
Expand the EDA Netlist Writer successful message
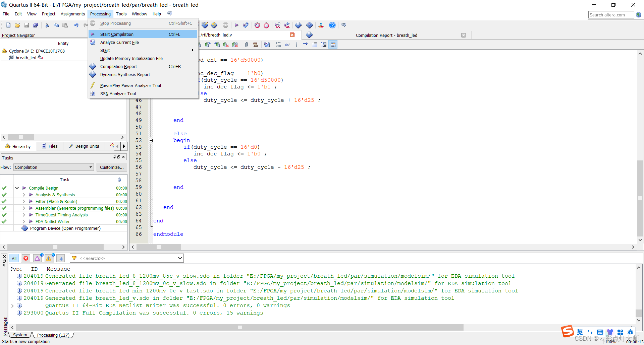click(x=12, y=305)
